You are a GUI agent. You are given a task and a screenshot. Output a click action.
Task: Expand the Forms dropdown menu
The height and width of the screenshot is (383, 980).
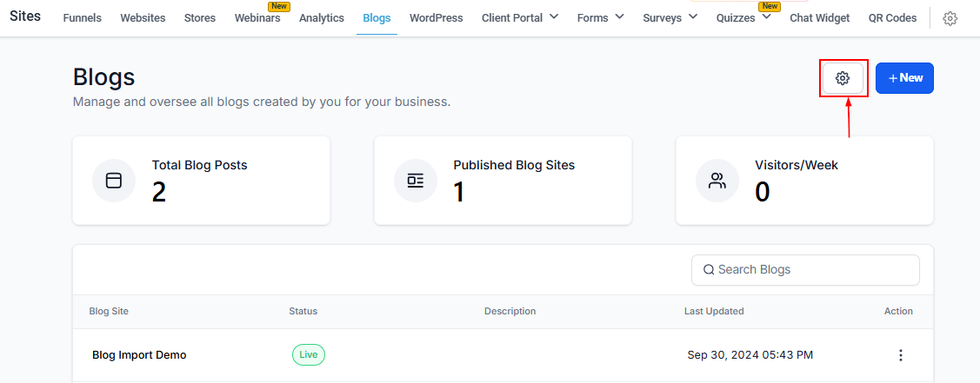tap(618, 17)
